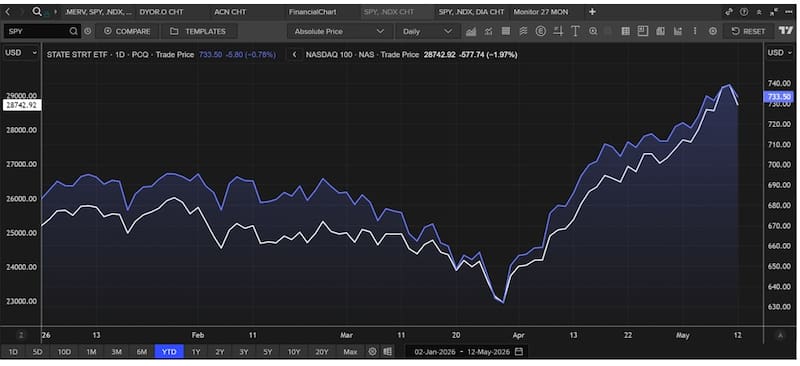Click the RESET button
Viewport: 800px width, 366px height.
(749, 31)
